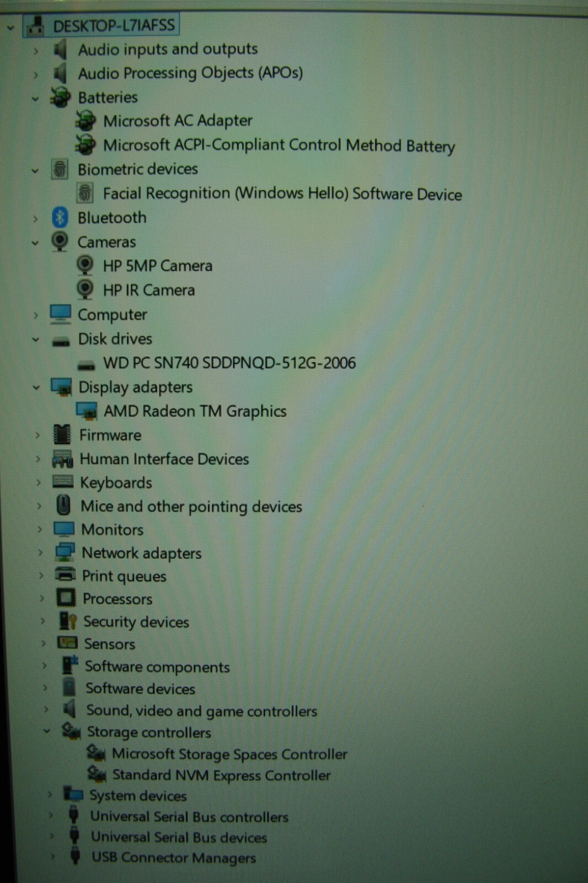This screenshot has height=883, width=588.
Task: Click the Processors category icon
Action: click(66, 598)
